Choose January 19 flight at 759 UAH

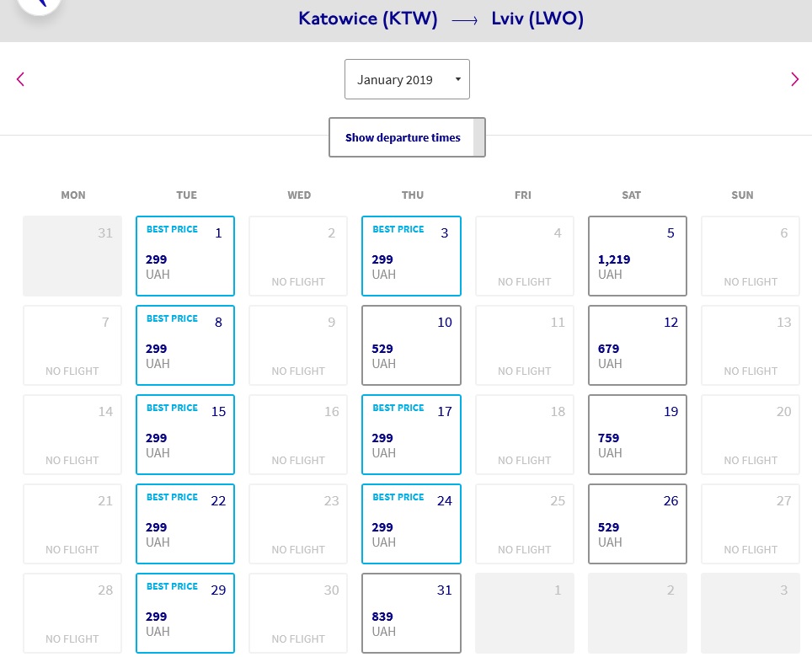(638, 435)
